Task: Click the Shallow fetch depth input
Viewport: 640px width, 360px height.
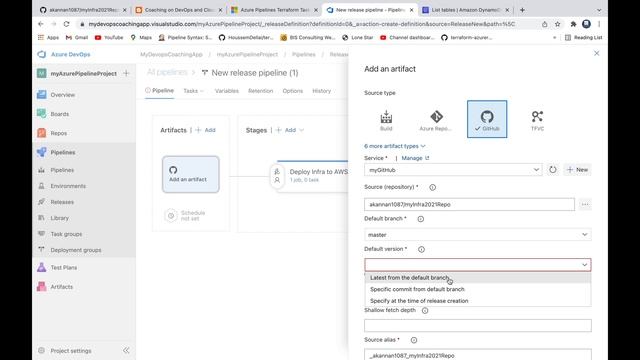Action: click(x=478, y=325)
